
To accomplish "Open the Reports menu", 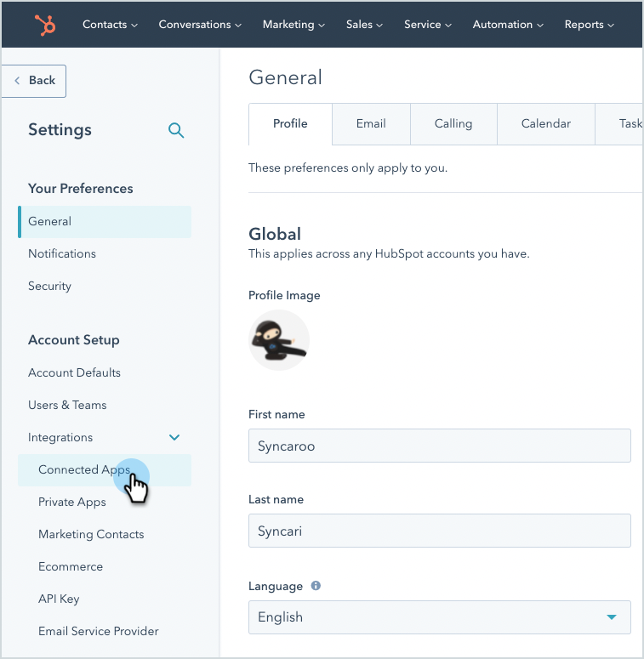I will pos(590,25).
